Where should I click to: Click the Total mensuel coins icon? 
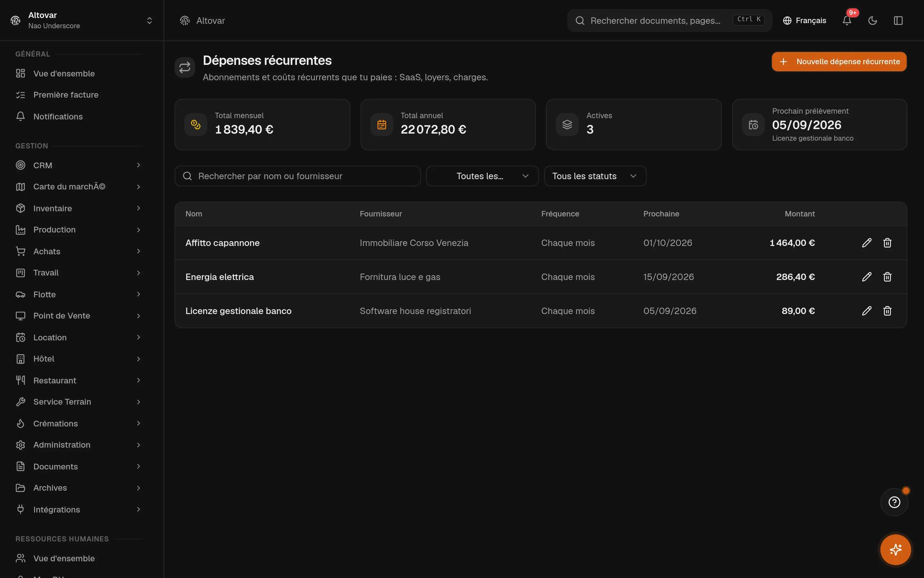click(195, 125)
